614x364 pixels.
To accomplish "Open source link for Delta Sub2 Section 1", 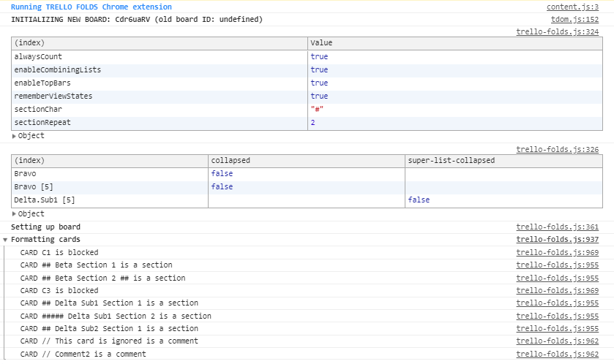I will (557, 328).
